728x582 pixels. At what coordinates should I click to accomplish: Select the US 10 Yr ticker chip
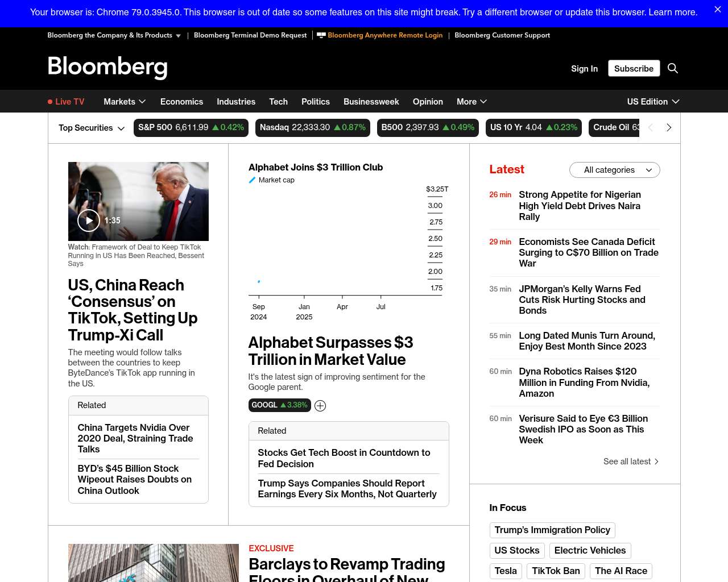tap(534, 128)
